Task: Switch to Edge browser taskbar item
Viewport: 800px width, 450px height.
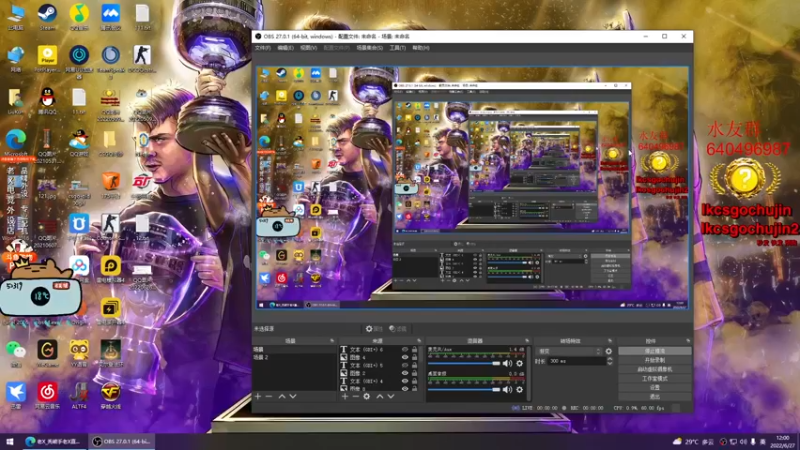Action: [x=54, y=441]
